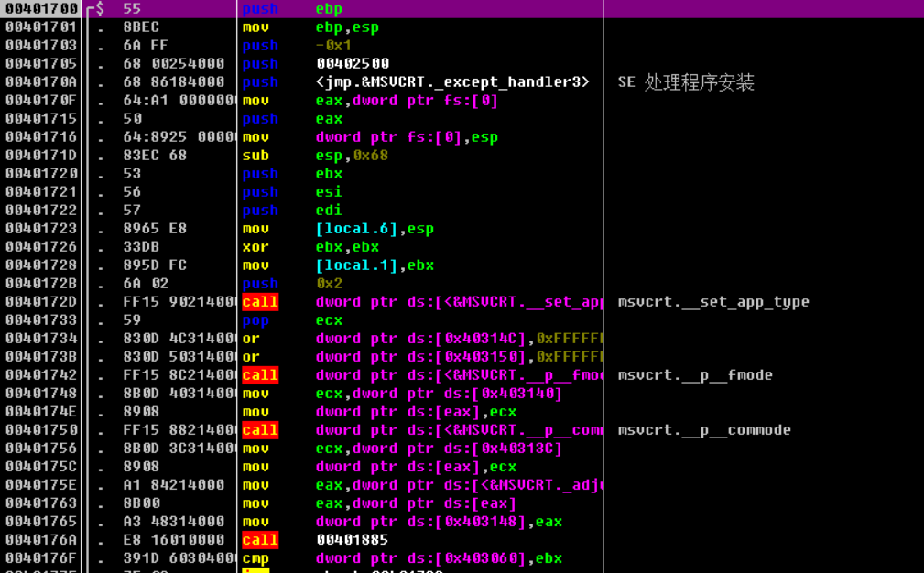Screen dimensions: 924x573
Task: Select address 0040172D in address column
Action: point(41,302)
